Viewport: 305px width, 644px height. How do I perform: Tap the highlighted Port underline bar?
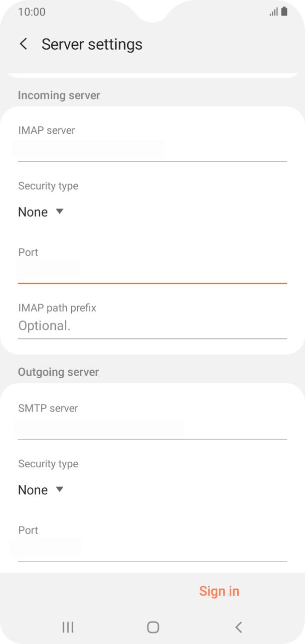point(152,283)
